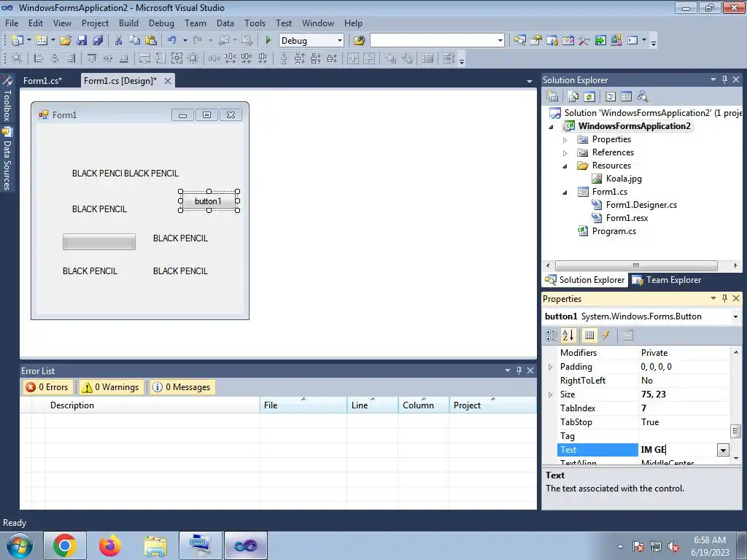
Task: Open the Debug configuration dropdown
Action: click(340, 41)
